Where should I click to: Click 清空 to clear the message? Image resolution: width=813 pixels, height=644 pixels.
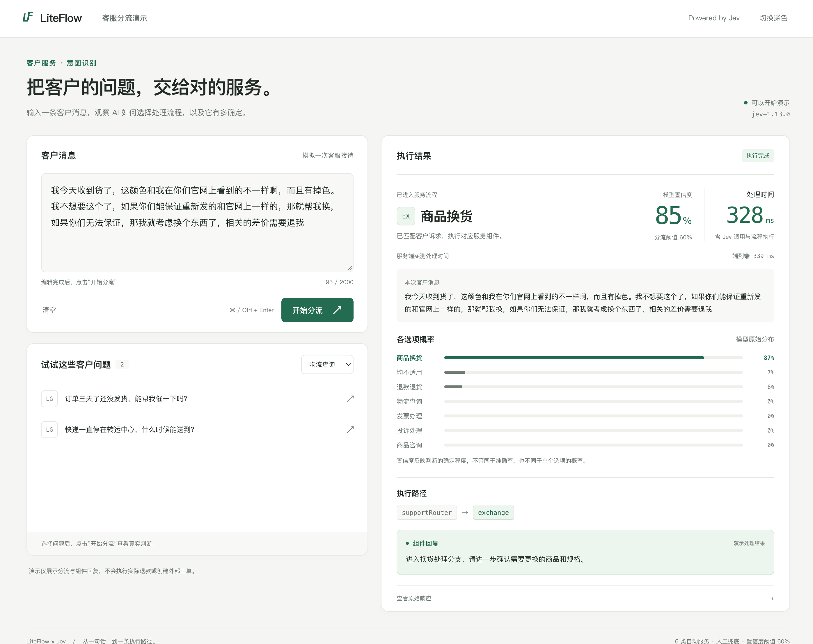pos(49,310)
